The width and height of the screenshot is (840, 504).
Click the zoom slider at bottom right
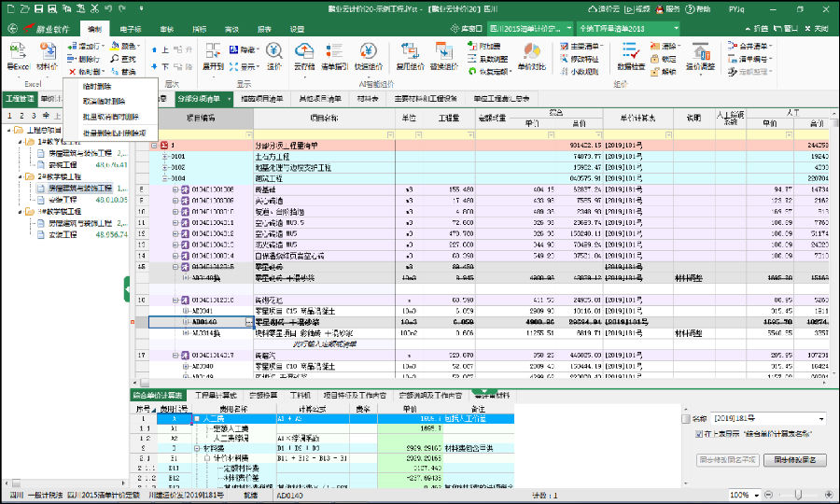tap(798, 495)
